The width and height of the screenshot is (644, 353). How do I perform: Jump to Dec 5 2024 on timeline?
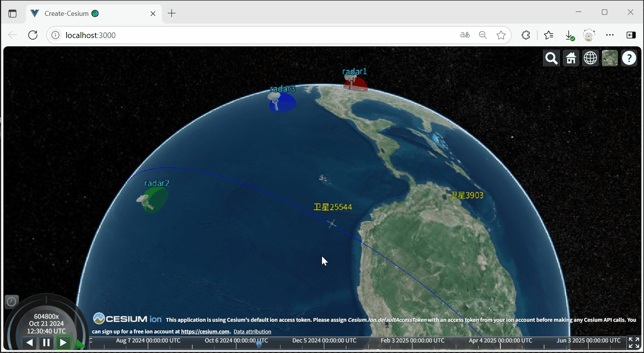(324, 341)
